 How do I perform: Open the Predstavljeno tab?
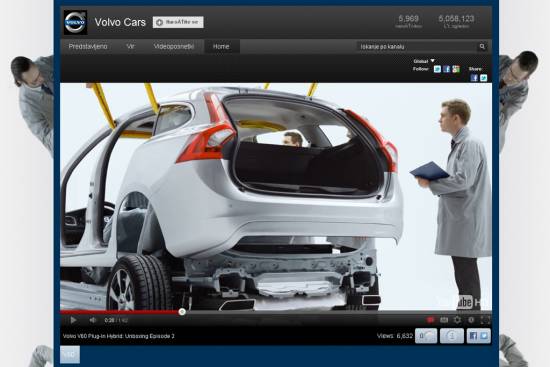coord(88,46)
